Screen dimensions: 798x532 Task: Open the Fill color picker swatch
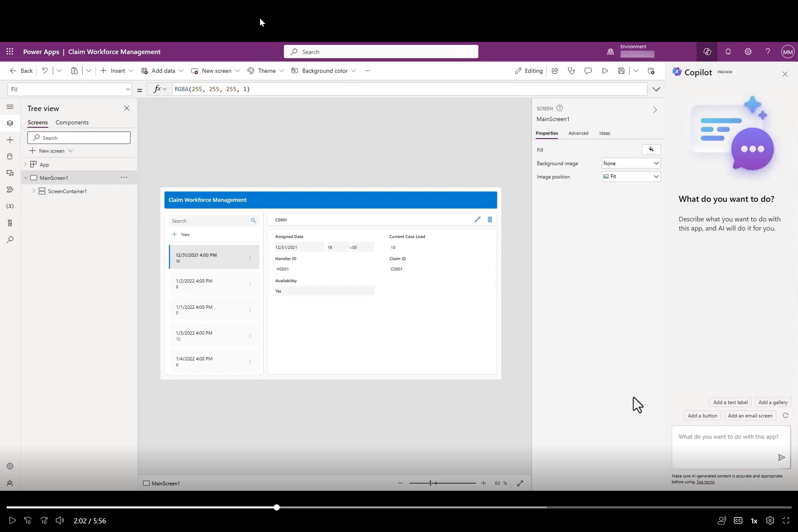[651, 150]
